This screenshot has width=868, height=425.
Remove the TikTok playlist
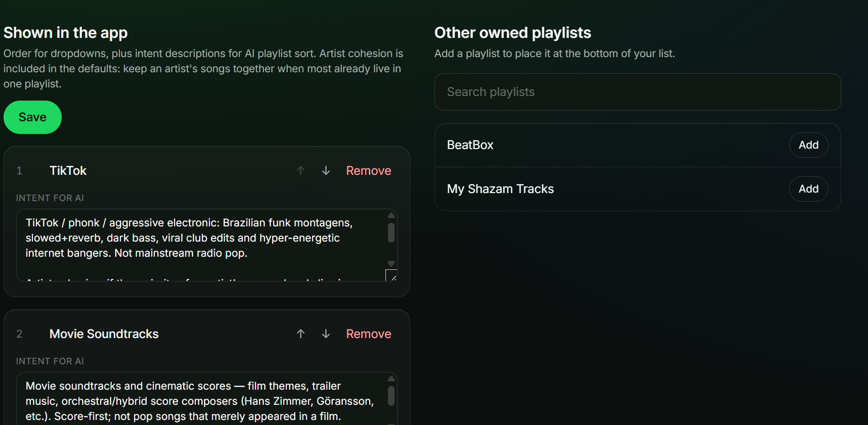[368, 171]
